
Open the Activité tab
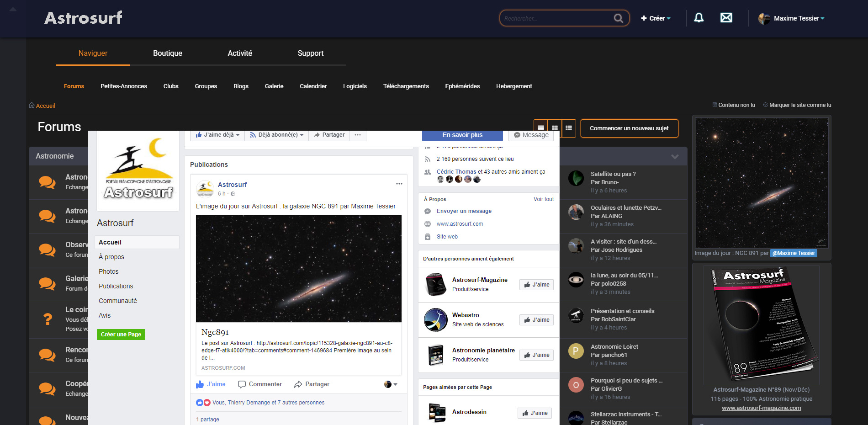click(x=240, y=53)
